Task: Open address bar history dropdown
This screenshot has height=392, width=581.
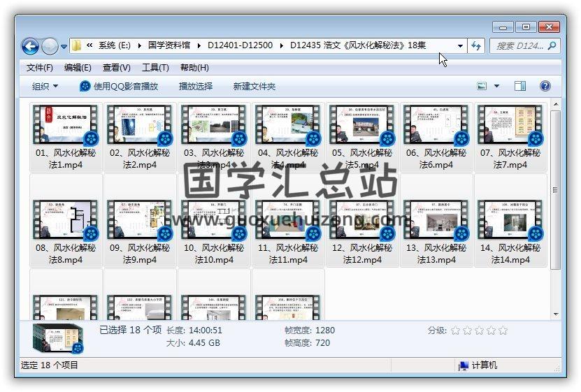Action: point(460,46)
